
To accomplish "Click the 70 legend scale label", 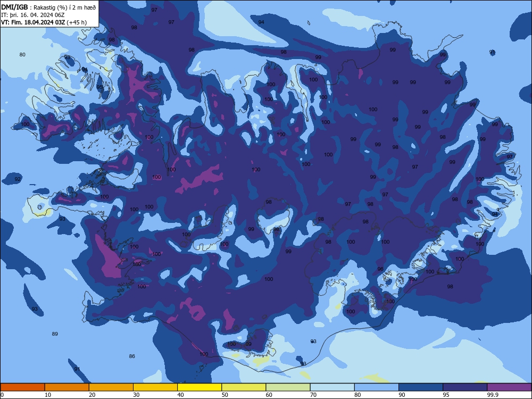I will tap(313, 395).
